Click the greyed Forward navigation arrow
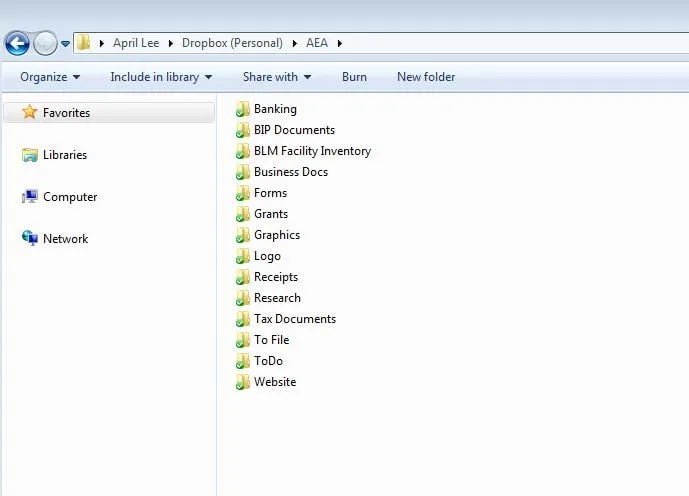Image resolution: width=689 pixels, height=496 pixels. (45, 43)
